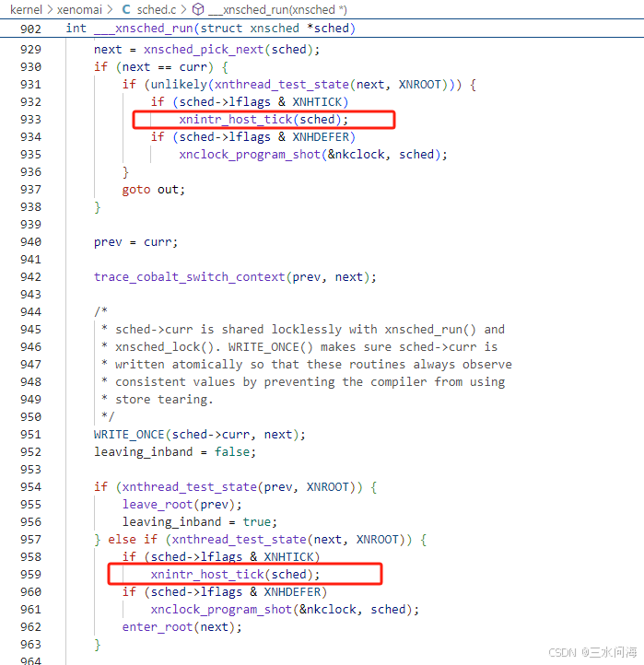
Task: Click xnclock_program_shot on line 961
Action: [x=221, y=610]
